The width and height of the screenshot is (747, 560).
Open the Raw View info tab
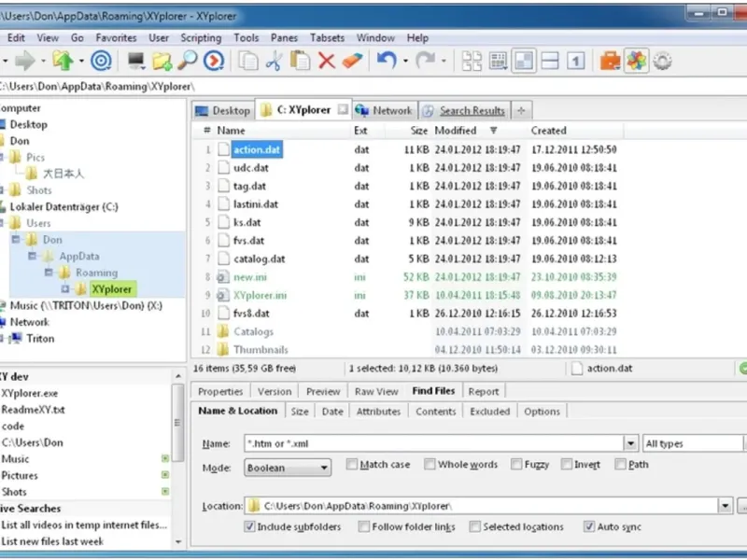[x=376, y=391]
